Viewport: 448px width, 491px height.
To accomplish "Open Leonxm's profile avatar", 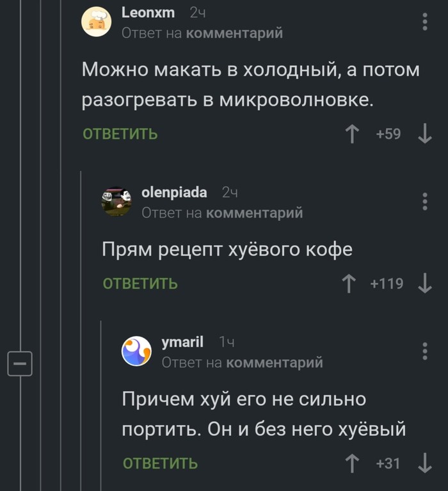I will coord(97,22).
